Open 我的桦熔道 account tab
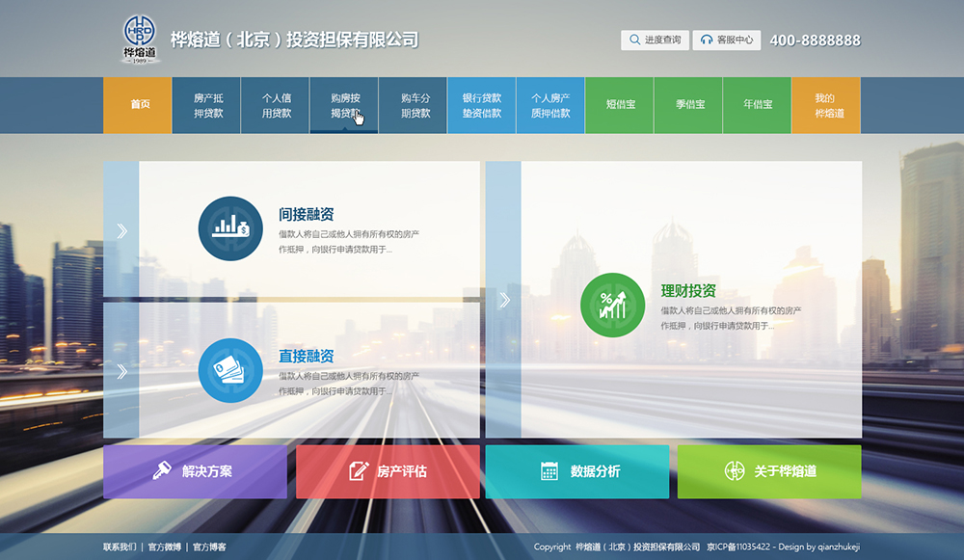This screenshot has width=964, height=560. click(x=826, y=105)
